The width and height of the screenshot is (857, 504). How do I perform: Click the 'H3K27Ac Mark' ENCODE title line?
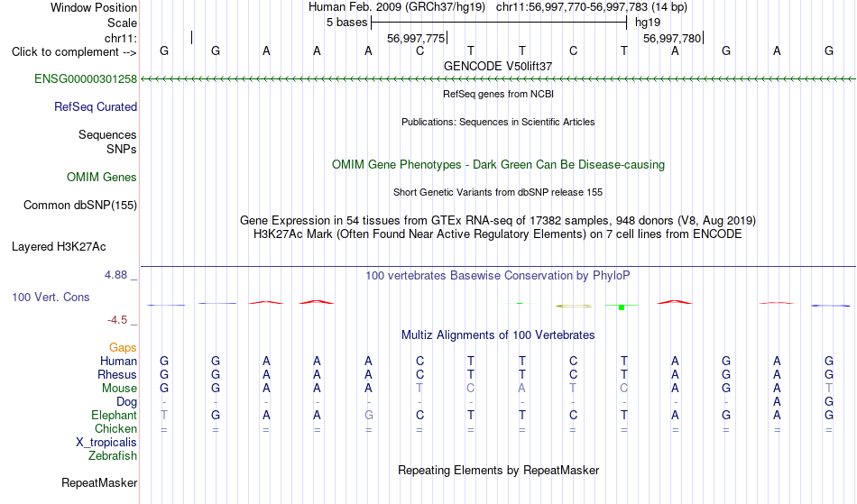pos(498,234)
